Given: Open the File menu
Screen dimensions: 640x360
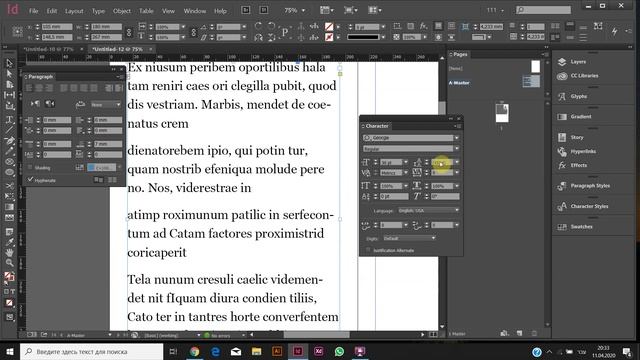Looking at the screenshot, I should (33, 11).
